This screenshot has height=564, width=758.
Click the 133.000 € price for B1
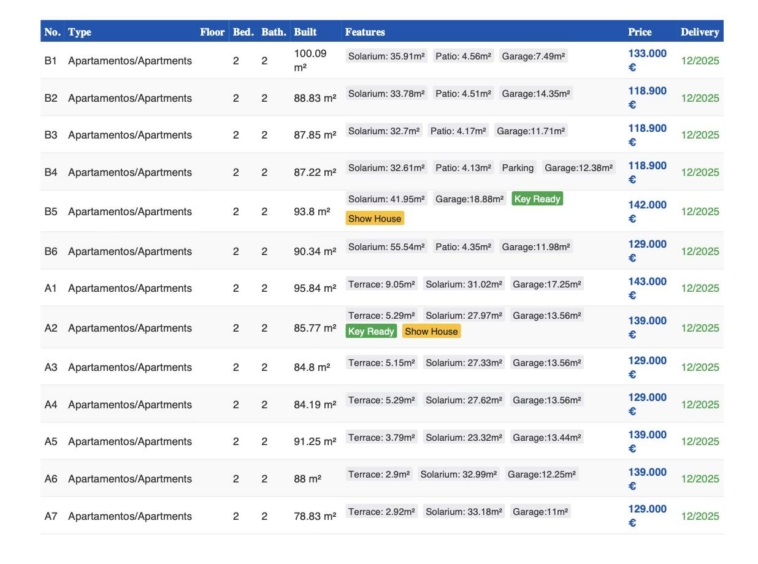(x=647, y=60)
